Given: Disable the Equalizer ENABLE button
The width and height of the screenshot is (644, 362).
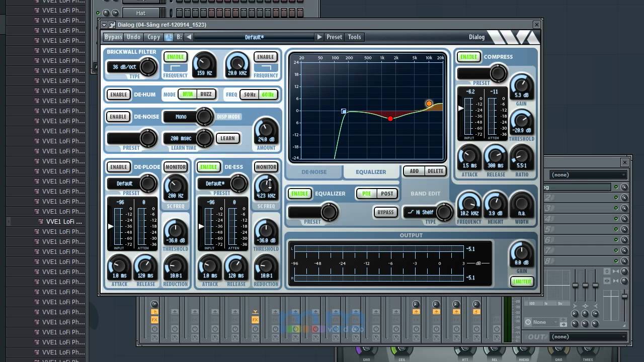Looking at the screenshot, I should point(299,194).
